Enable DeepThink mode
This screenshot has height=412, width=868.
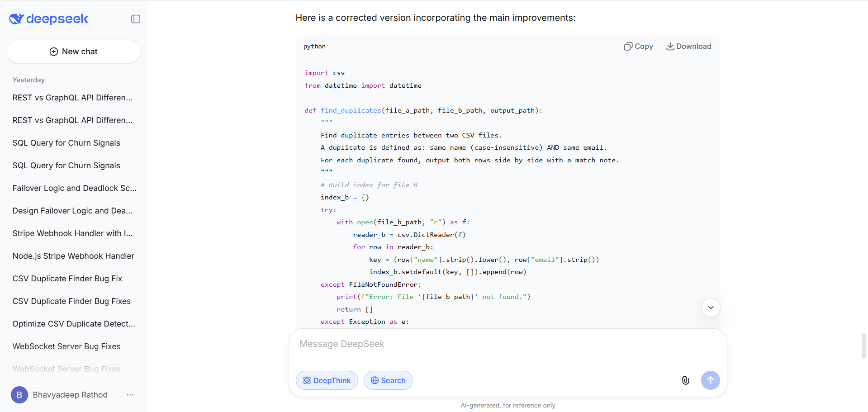(327, 380)
